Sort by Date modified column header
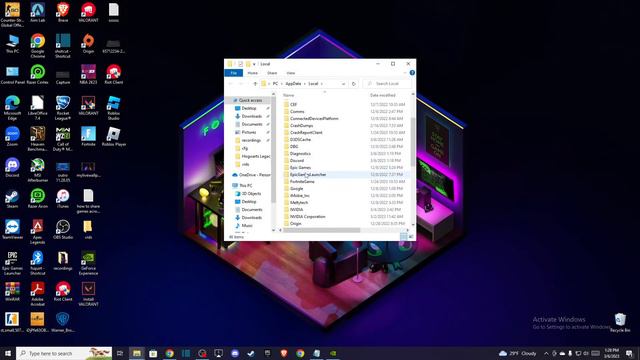Viewport: 640px width, 360px height. (x=382, y=95)
